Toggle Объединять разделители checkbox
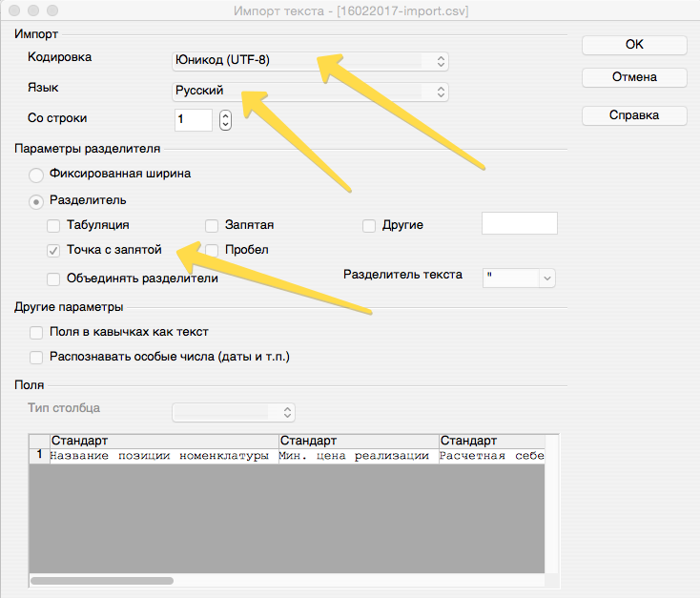Viewport: 700px width, 598px height. [x=53, y=279]
